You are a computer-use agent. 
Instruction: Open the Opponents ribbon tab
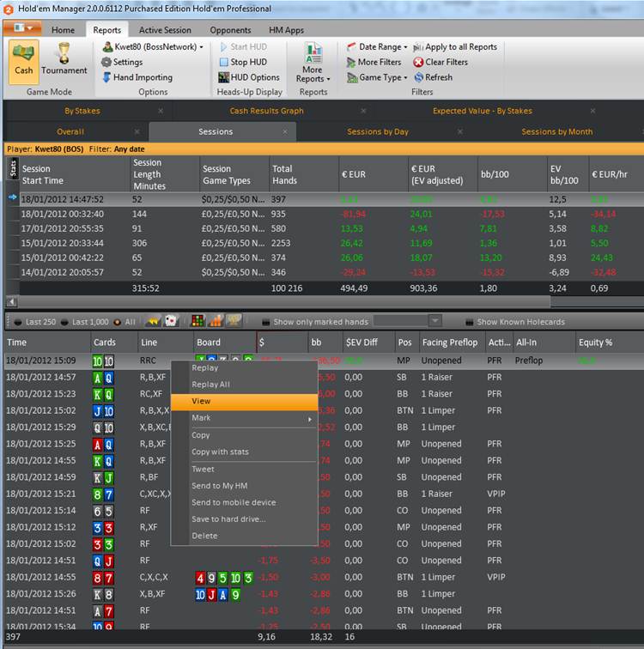(230, 30)
